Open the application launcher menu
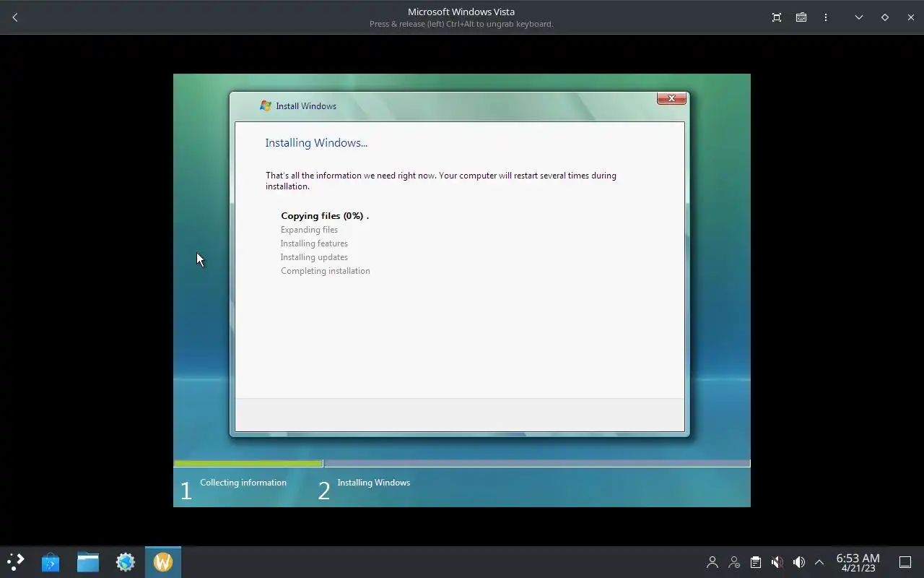The width and height of the screenshot is (924, 578). tap(15, 561)
